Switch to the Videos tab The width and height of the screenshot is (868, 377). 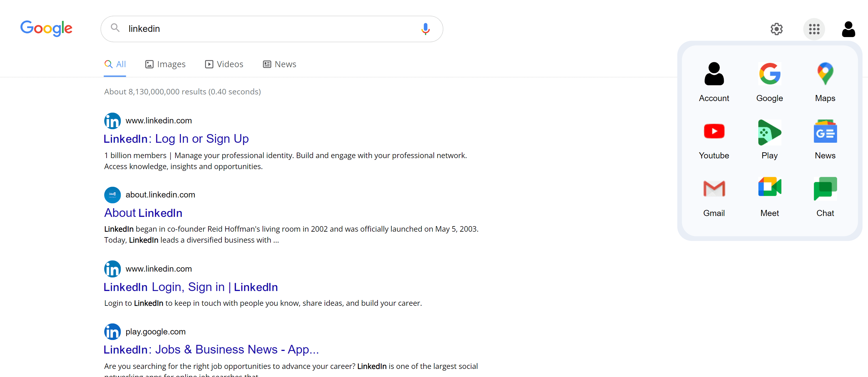coord(224,64)
